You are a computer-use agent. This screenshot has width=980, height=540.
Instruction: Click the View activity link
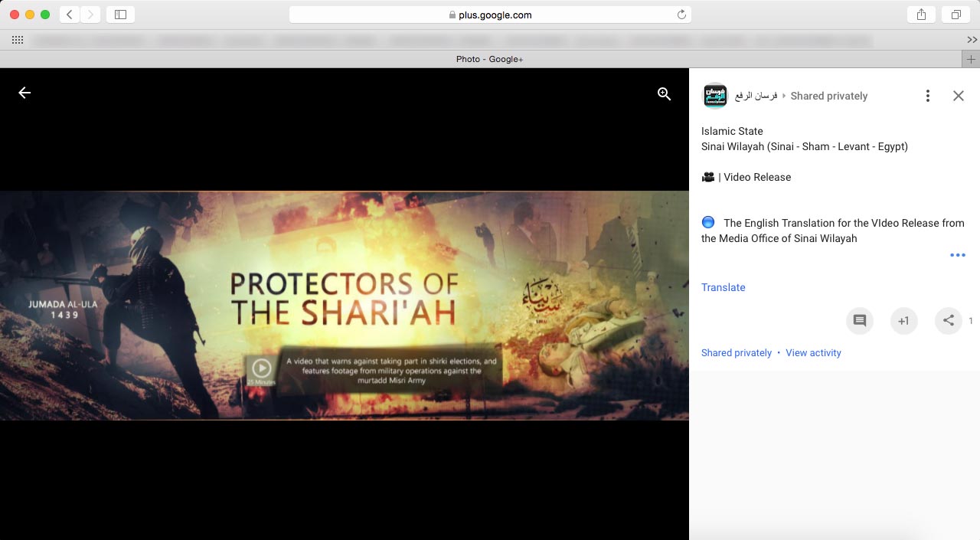(813, 353)
